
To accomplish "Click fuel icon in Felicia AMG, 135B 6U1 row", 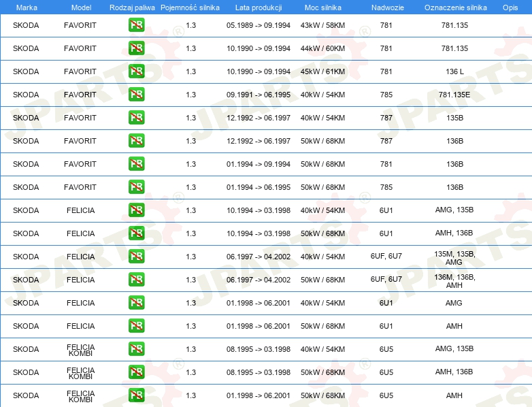I will 136,210.
